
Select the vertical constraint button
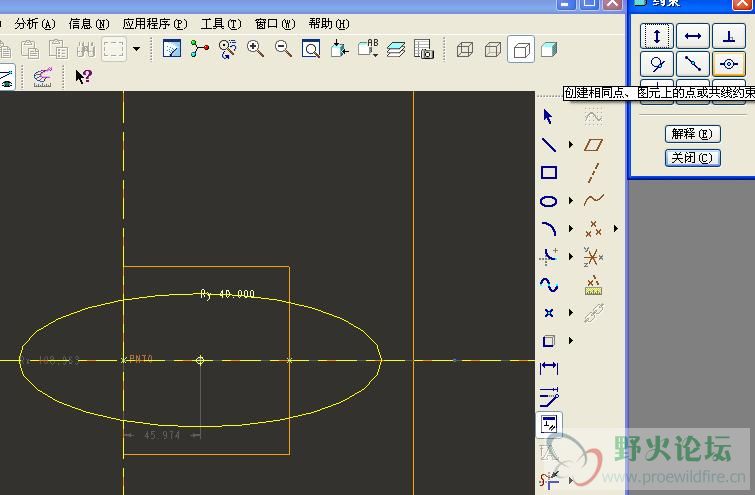657,36
